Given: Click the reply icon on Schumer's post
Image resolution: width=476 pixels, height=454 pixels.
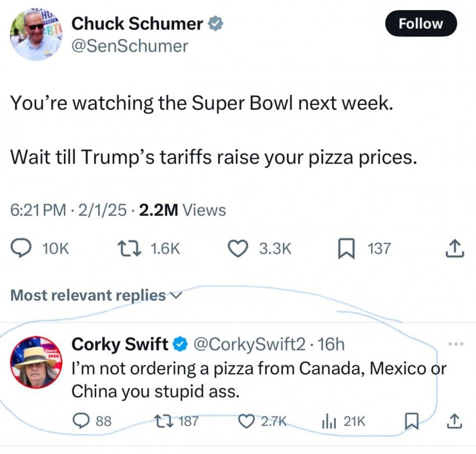Looking at the screenshot, I should pyautogui.click(x=22, y=248).
